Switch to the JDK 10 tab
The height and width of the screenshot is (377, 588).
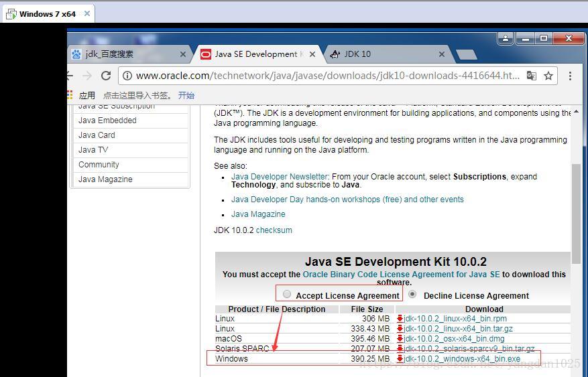tap(388, 54)
